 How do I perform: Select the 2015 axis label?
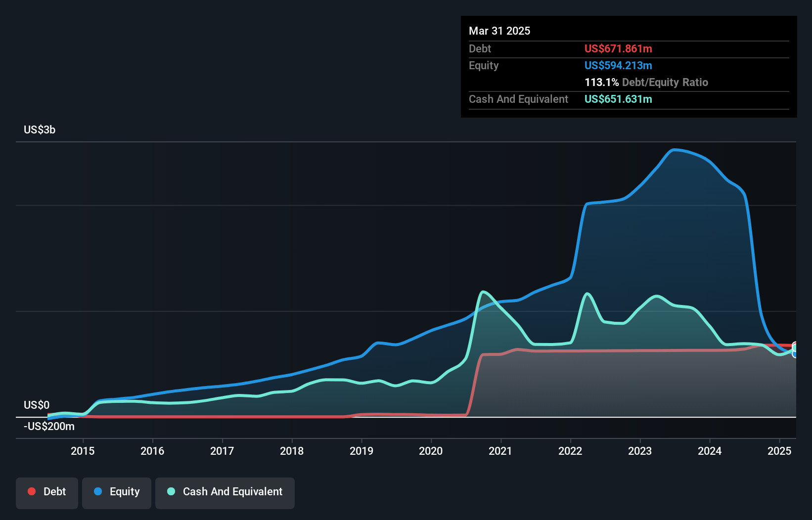tap(82, 451)
